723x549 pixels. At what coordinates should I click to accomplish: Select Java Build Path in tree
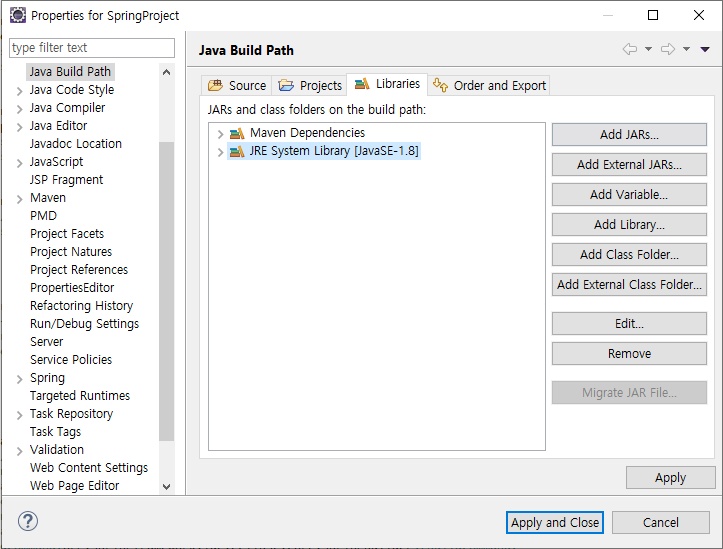click(x=70, y=71)
